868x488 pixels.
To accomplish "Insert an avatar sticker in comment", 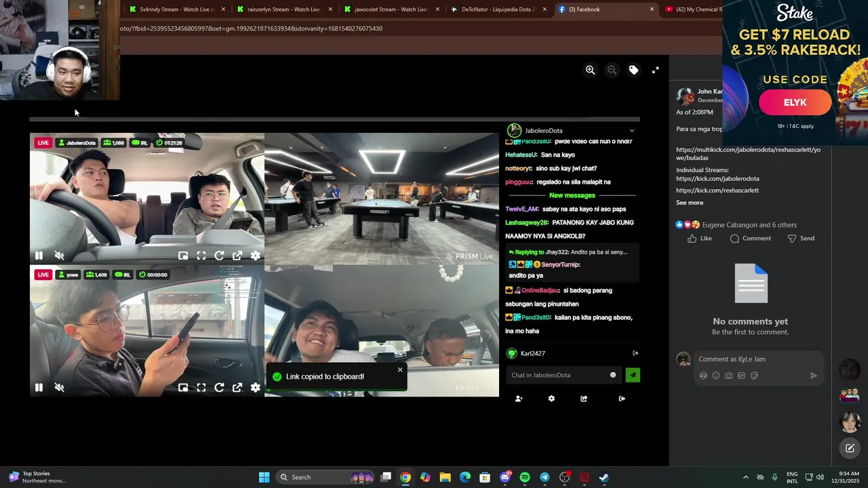I will 703,375.
